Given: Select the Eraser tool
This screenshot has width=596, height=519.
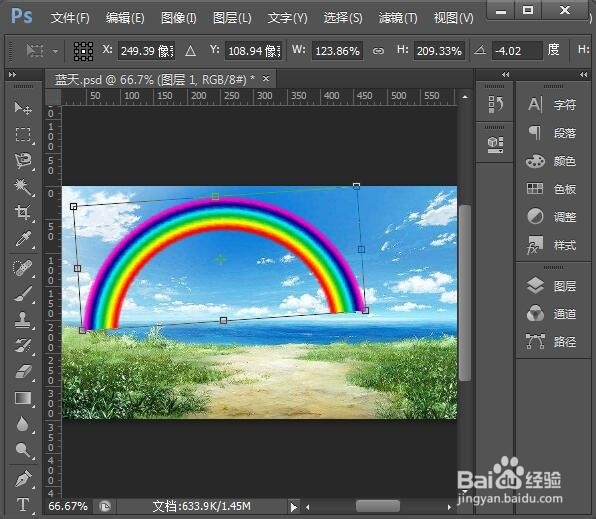Looking at the screenshot, I should click(x=23, y=371).
